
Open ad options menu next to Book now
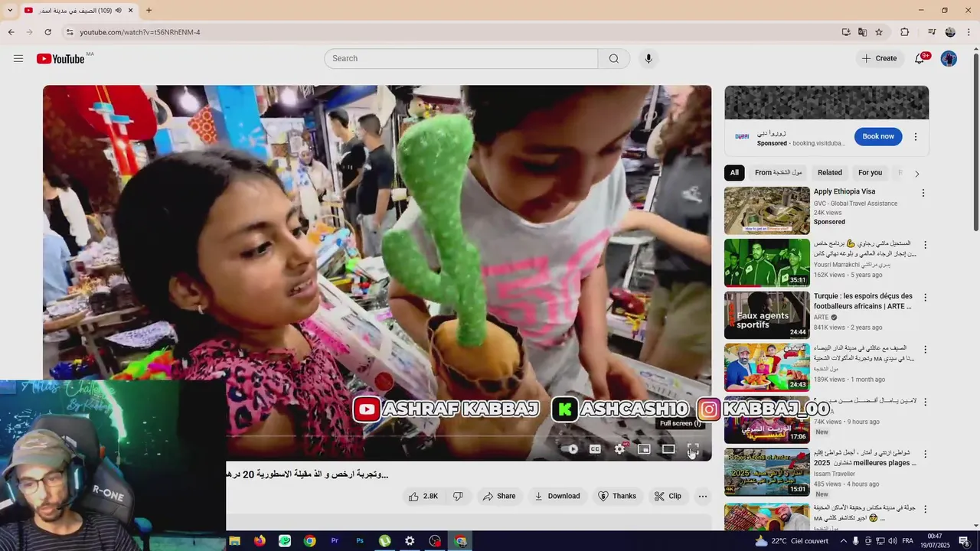point(915,137)
